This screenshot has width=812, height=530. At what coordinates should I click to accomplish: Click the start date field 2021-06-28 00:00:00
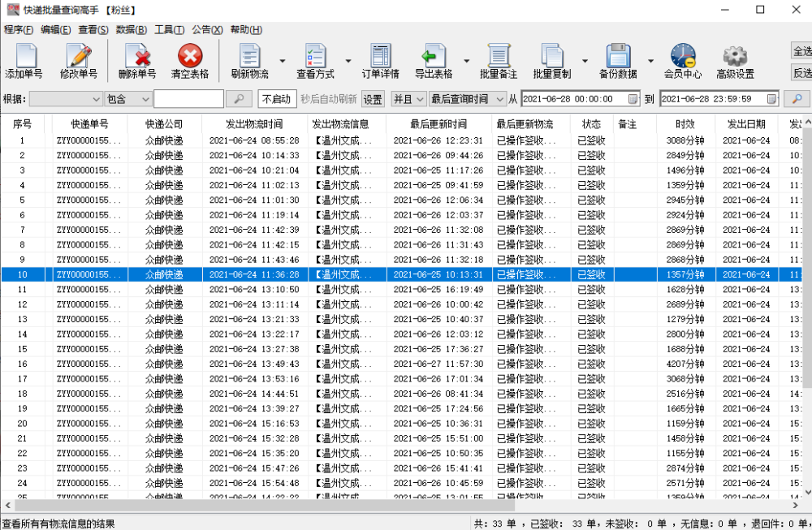(x=580, y=99)
